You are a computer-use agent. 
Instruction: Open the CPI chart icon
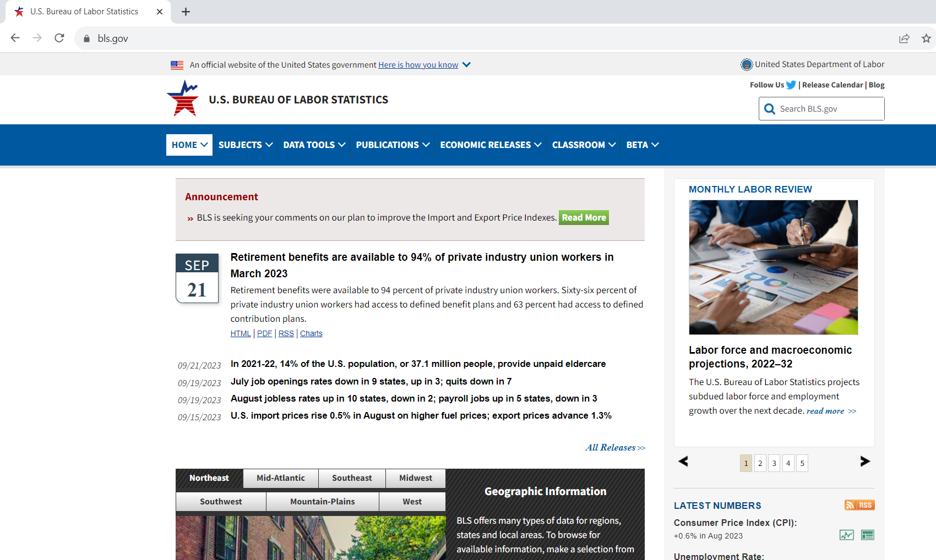(846, 535)
